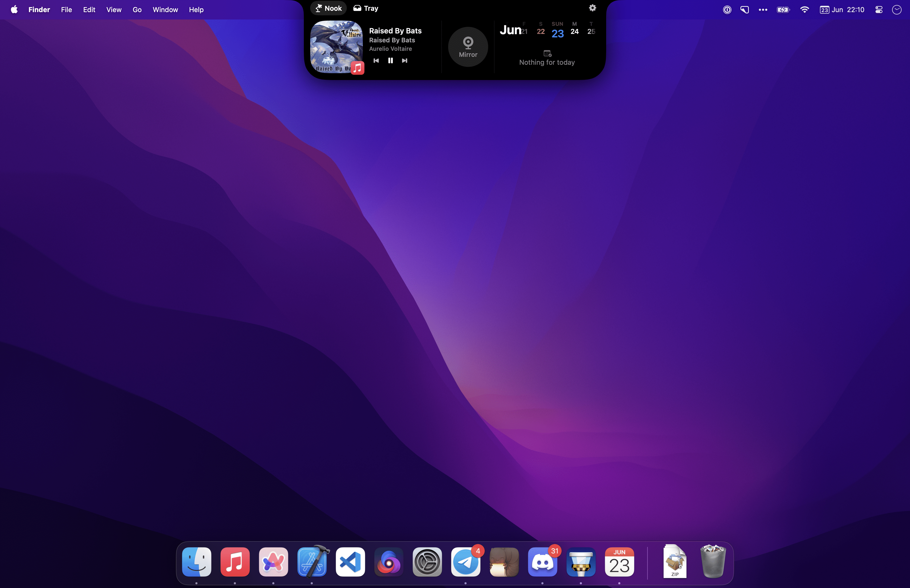Click the Wi-Fi icon in the menu bar
This screenshot has width=910, height=588.
[805, 9]
